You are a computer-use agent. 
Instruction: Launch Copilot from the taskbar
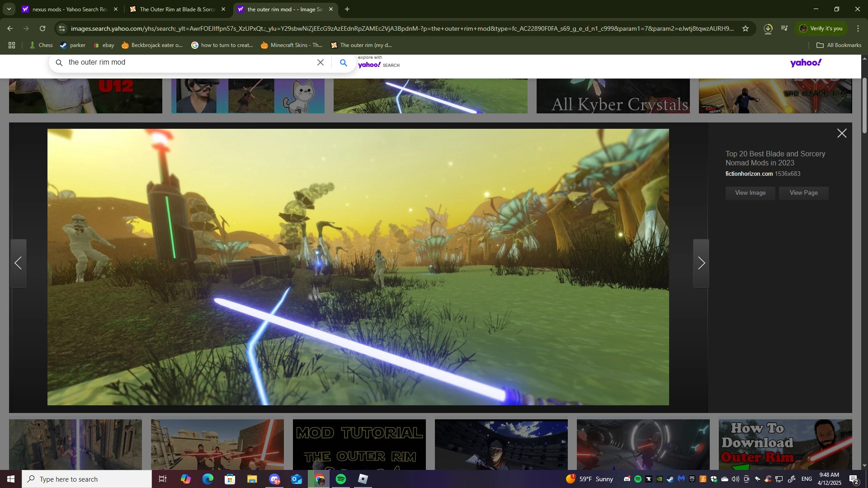185,479
